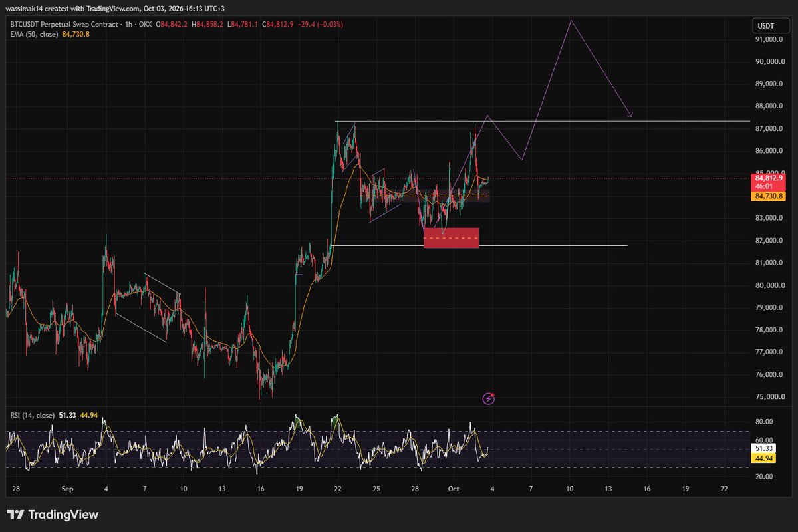Click the white 51.33 RSI axis tag
This screenshot has height=532, width=798.
click(x=763, y=449)
